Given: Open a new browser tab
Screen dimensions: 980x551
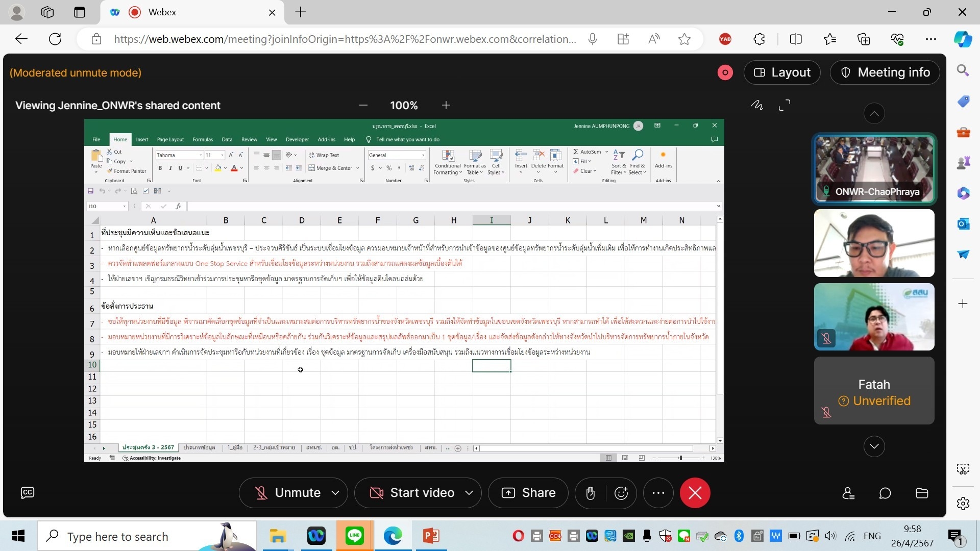Looking at the screenshot, I should tap(301, 12).
